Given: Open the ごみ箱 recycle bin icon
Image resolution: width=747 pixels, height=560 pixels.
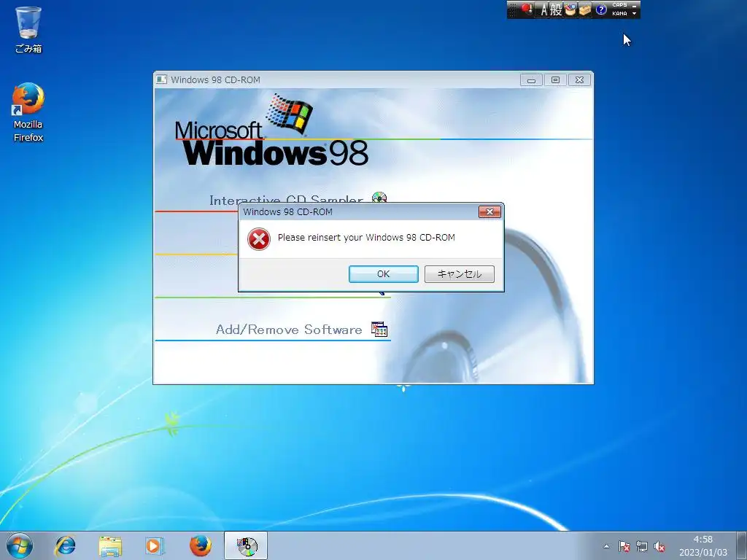Looking at the screenshot, I should click(28, 29).
